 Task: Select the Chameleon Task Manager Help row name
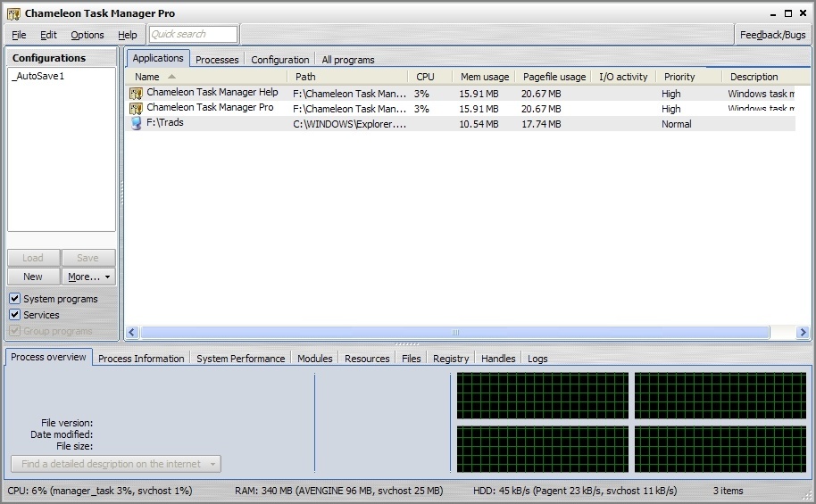212,92
